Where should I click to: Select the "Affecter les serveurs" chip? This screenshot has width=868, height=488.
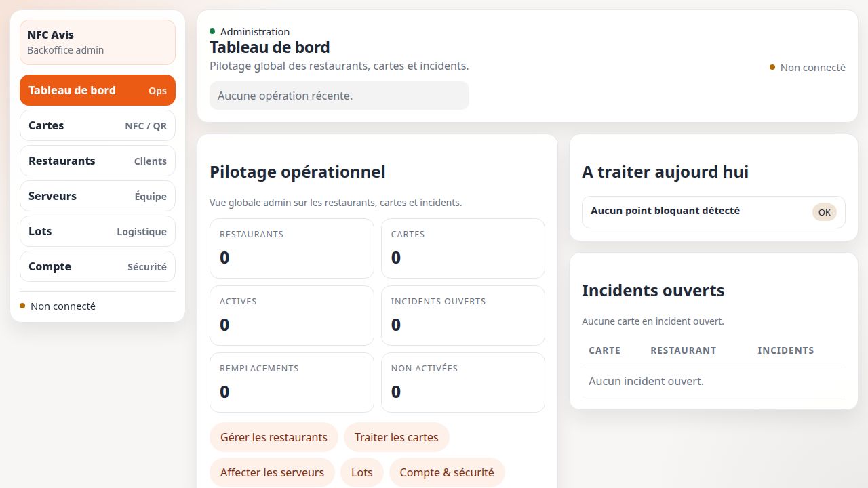pos(272,472)
